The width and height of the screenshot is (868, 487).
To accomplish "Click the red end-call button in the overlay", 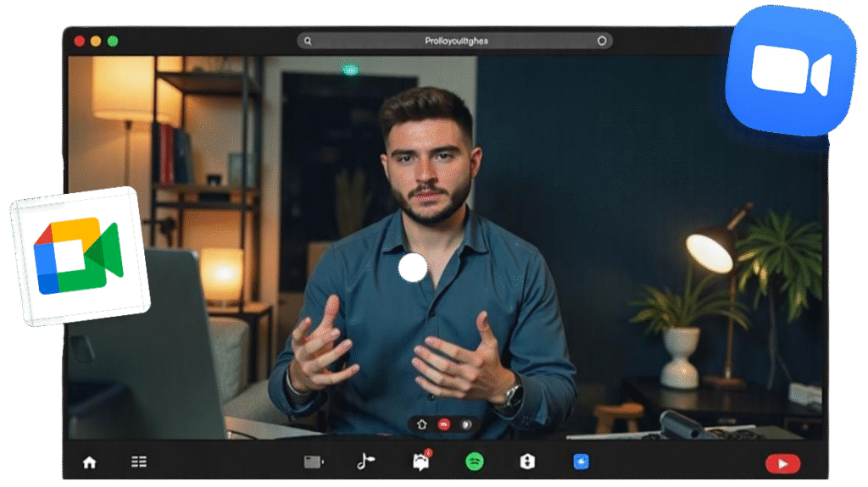I will pos(442,424).
